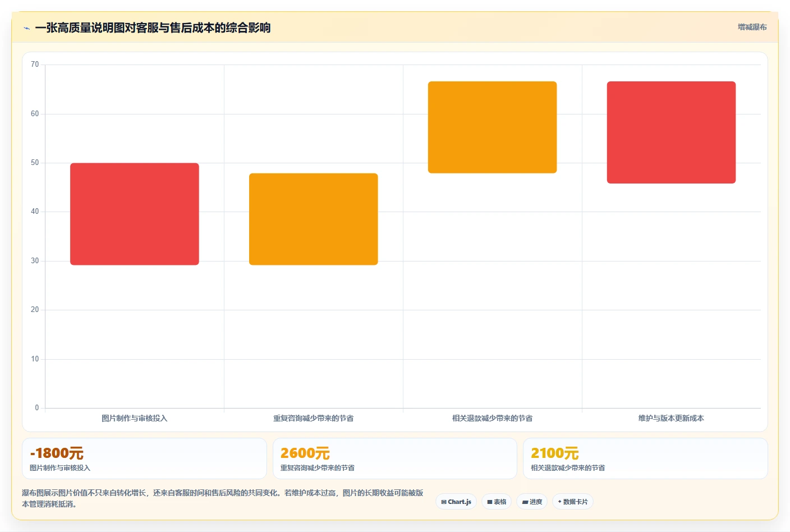This screenshot has height=532, width=790.
Task: Click the y-axis value 50
Action: click(x=35, y=163)
